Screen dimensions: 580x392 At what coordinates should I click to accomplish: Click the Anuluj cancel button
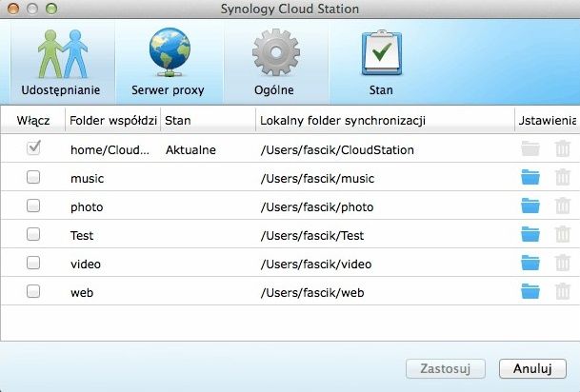(532, 369)
